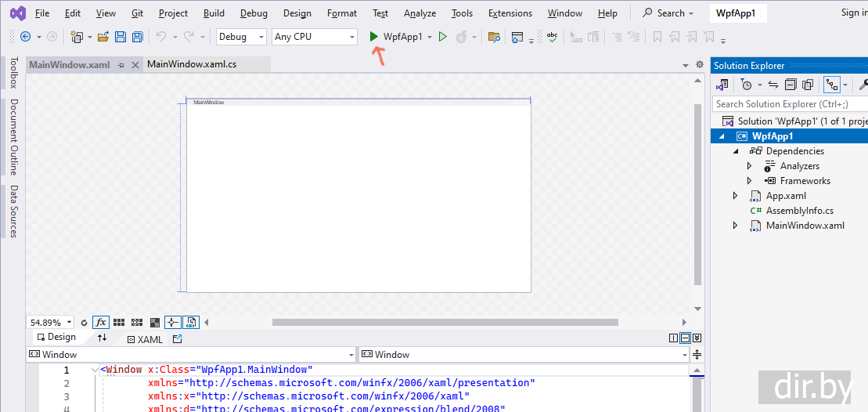Open the Any CPU platform dropdown

(314, 37)
